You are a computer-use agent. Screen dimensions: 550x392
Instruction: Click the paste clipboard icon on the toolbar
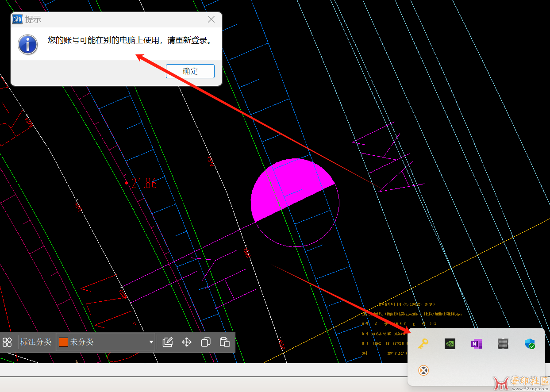point(225,342)
